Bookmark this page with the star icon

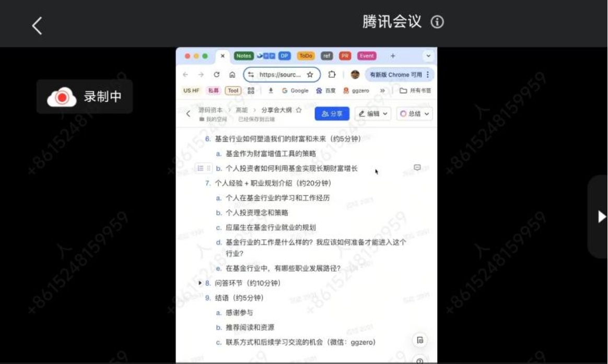tap(310, 75)
